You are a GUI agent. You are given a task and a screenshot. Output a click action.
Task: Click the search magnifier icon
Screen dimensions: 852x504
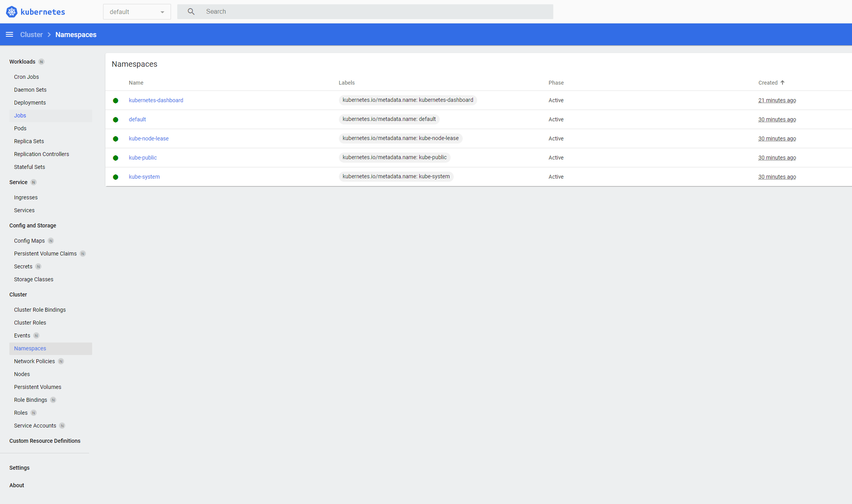coord(191,12)
